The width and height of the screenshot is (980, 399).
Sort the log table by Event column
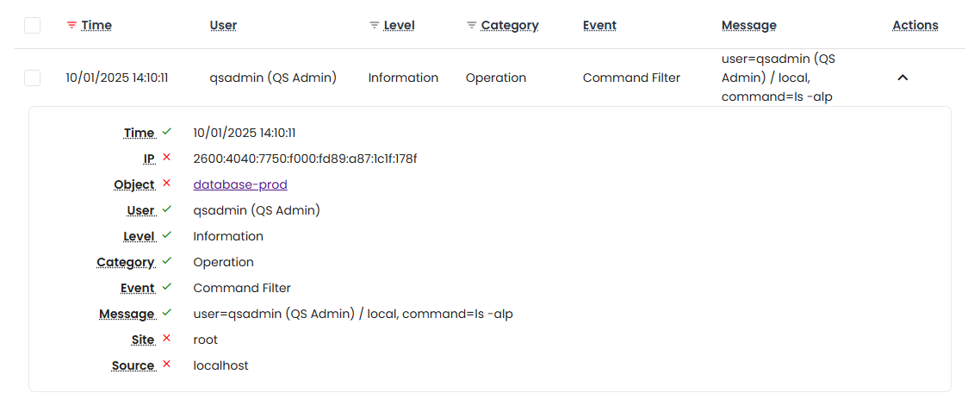599,26
